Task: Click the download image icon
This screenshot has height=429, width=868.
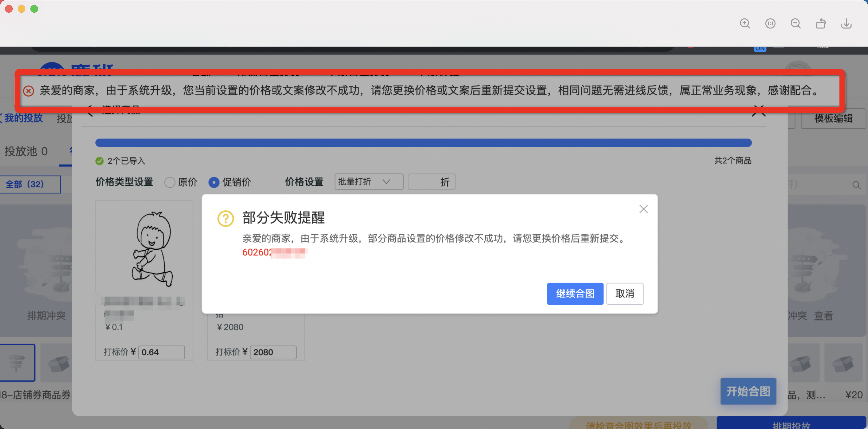Action: click(846, 23)
